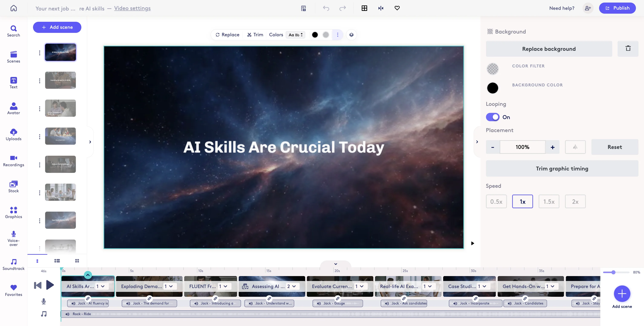The image size is (644, 326).
Task: Open the Stock media panel
Action: point(13,186)
